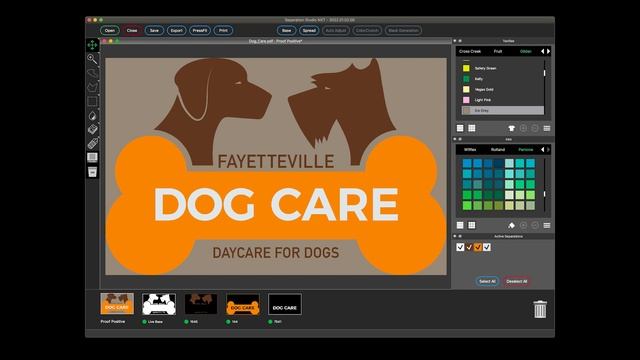The width and height of the screenshot is (640, 360).
Task: Click the monitor display icon in toolbar
Action: coord(92,158)
